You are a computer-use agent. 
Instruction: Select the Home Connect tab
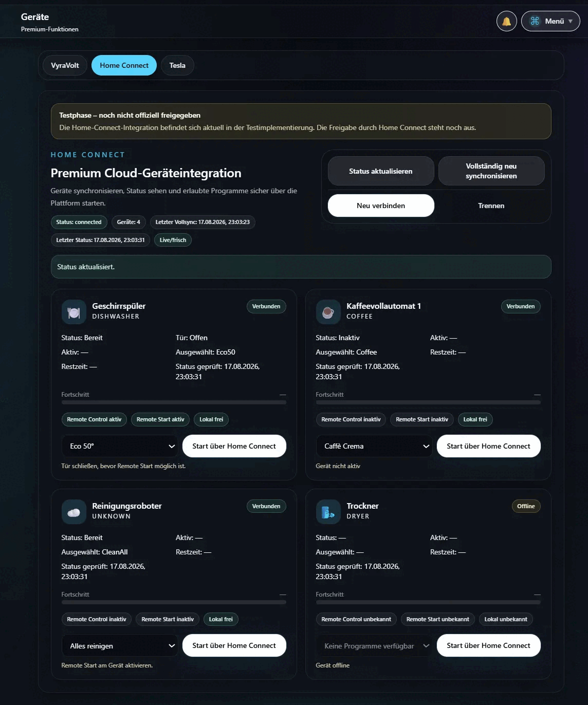point(124,65)
